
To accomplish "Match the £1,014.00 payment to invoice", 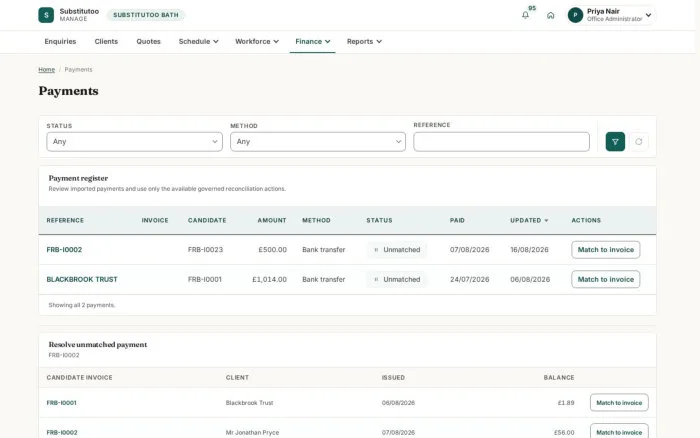I will point(605,279).
